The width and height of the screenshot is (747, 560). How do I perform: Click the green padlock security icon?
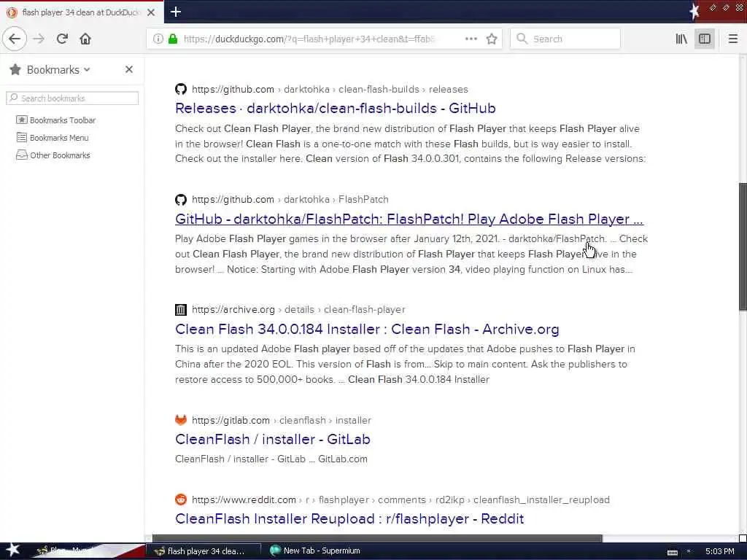coord(173,39)
